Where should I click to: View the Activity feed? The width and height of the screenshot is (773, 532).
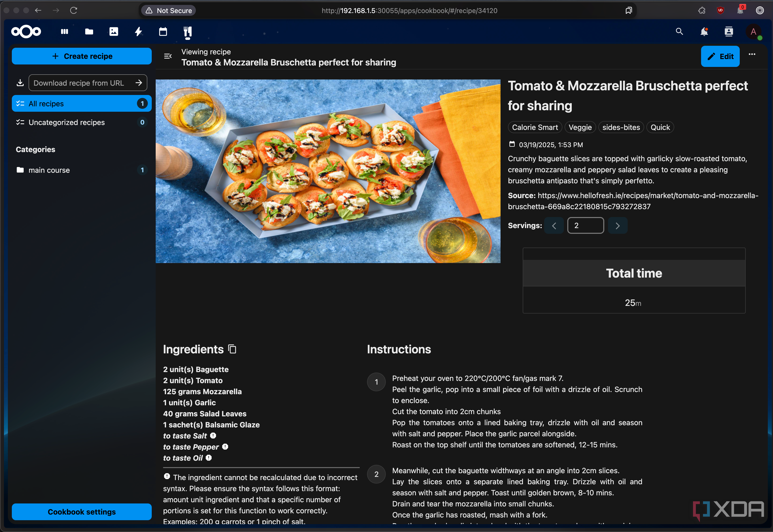click(138, 32)
